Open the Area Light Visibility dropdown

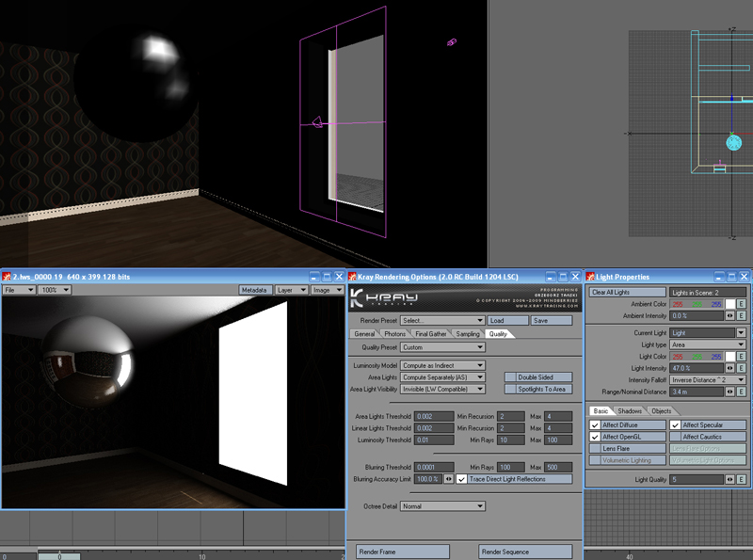tap(442, 389)
